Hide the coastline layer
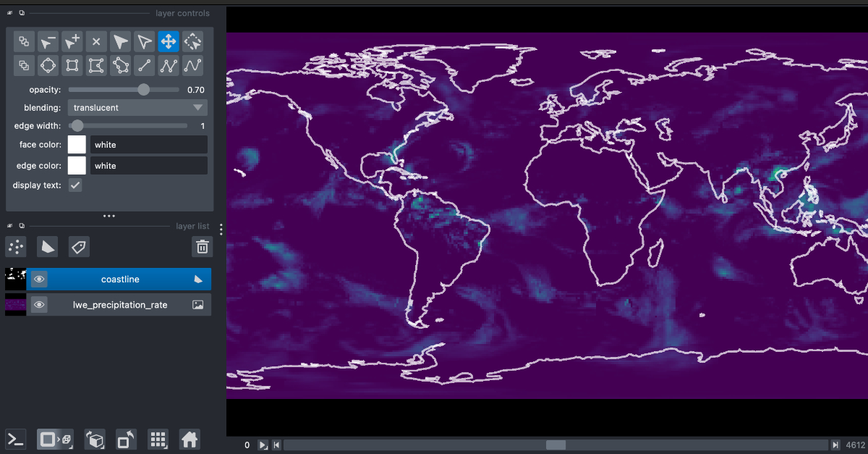 38,279
